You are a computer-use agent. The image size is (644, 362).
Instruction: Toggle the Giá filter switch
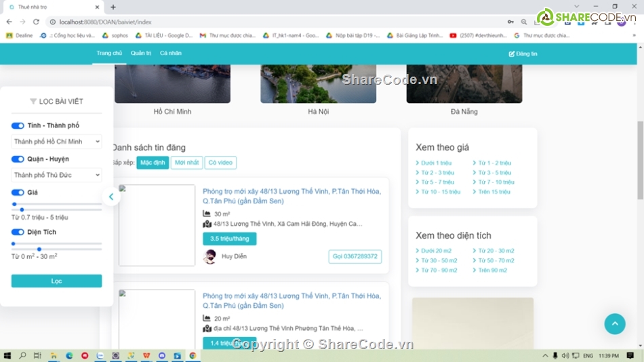pyautogui.click(x=18, y=193)
